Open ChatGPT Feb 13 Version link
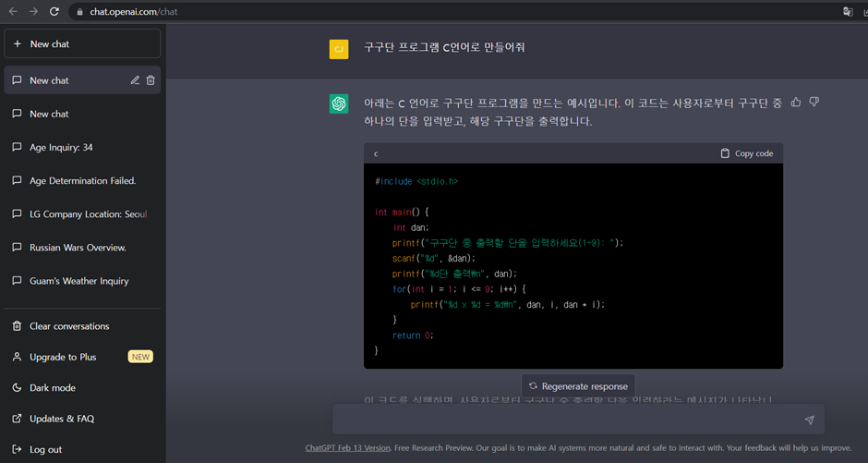The width and height of the screenshot is (868, 463). pos(347,448)
